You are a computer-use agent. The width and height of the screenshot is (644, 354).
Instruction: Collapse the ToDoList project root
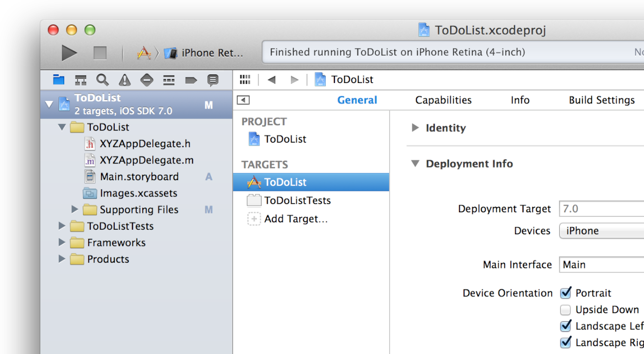tap(49, 104)
